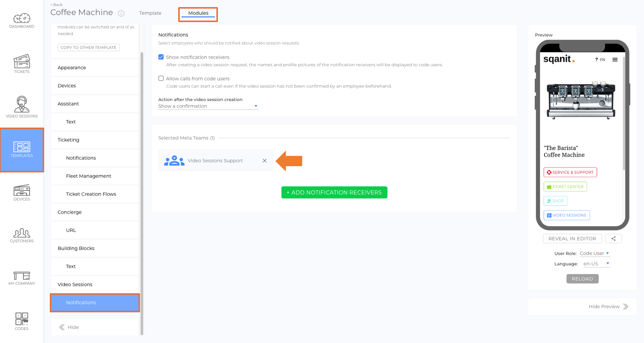644x343 pixels.
Task: Open the Codes QR icon
Action: pos(22,319)
